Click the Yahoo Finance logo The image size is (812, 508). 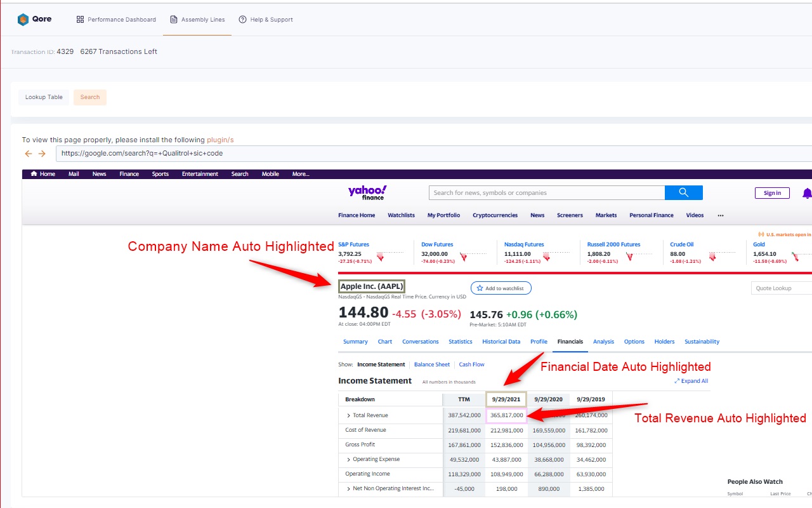367,192
